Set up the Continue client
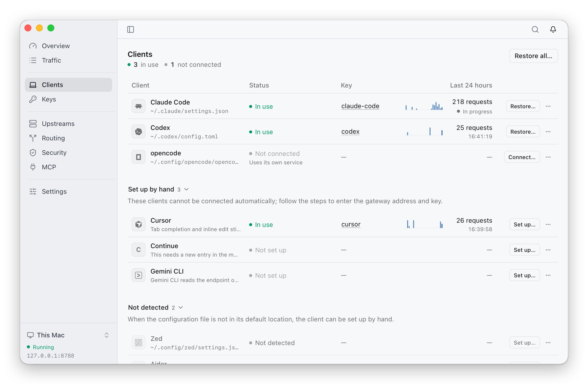The height and width of the screenshot is (384, 588). [524, 250]
